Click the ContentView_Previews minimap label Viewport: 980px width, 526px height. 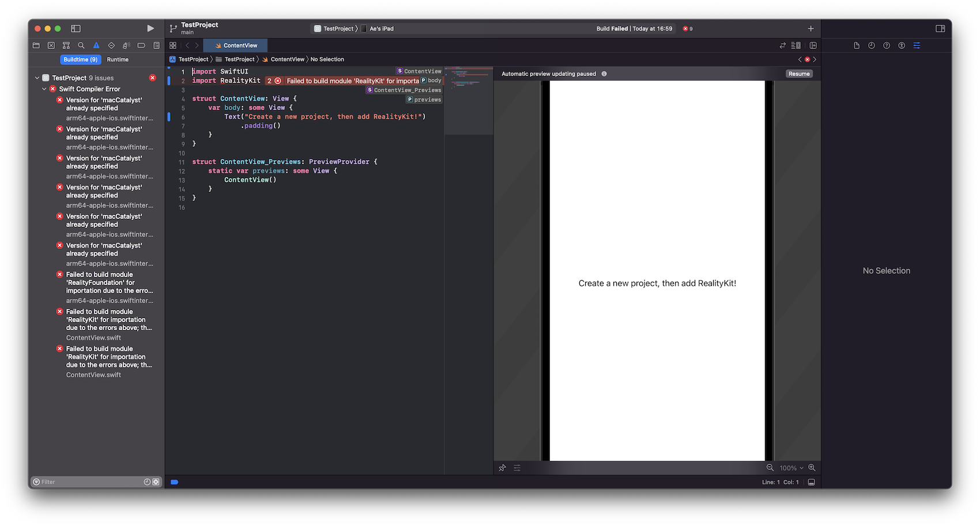coord(404,90)
